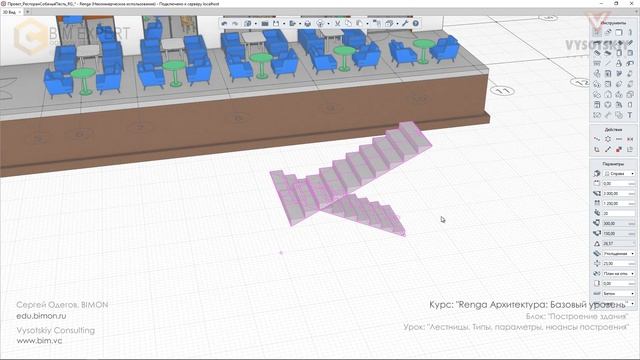Close the 3D Вид tab
The height and width of the screenshot is (360, 640).
point(20,12)
